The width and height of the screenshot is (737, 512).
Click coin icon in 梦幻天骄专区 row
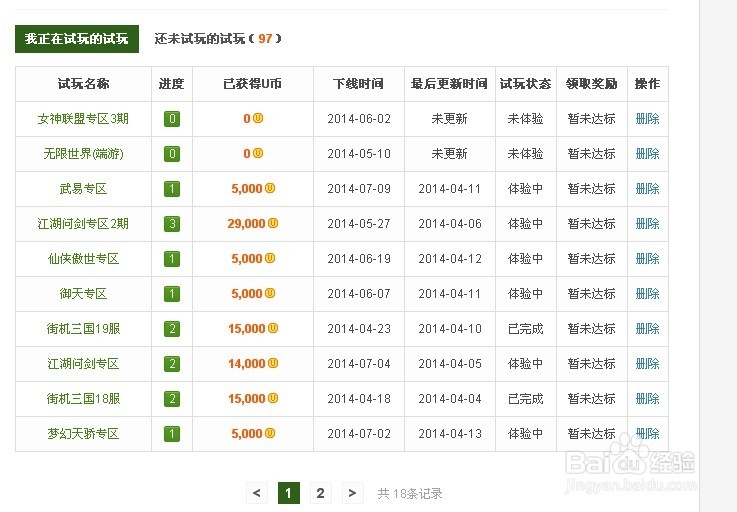tap(270, 433)
